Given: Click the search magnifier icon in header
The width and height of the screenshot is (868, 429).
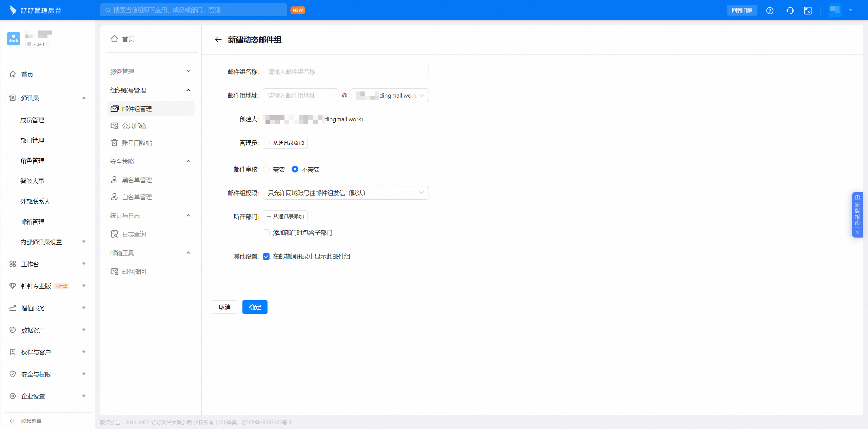Looking at the screenshot, I should pyautogui.click(x=108, y=10).
